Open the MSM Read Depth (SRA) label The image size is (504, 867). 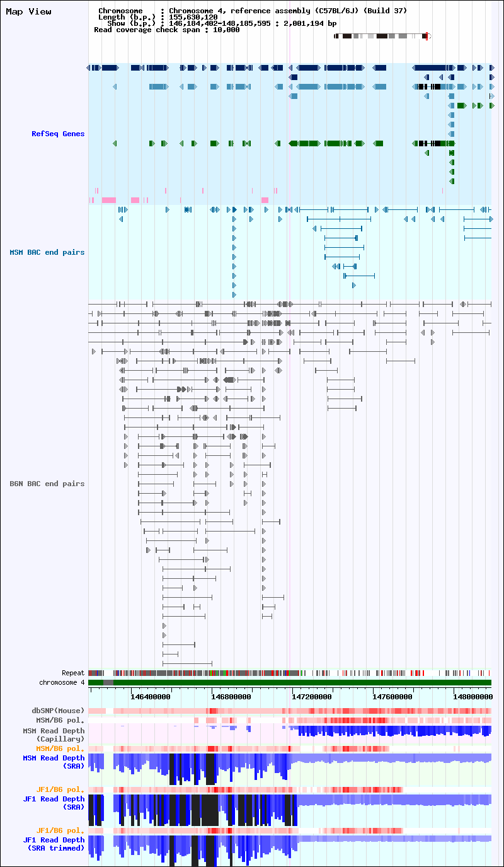(x=54, y=762)
